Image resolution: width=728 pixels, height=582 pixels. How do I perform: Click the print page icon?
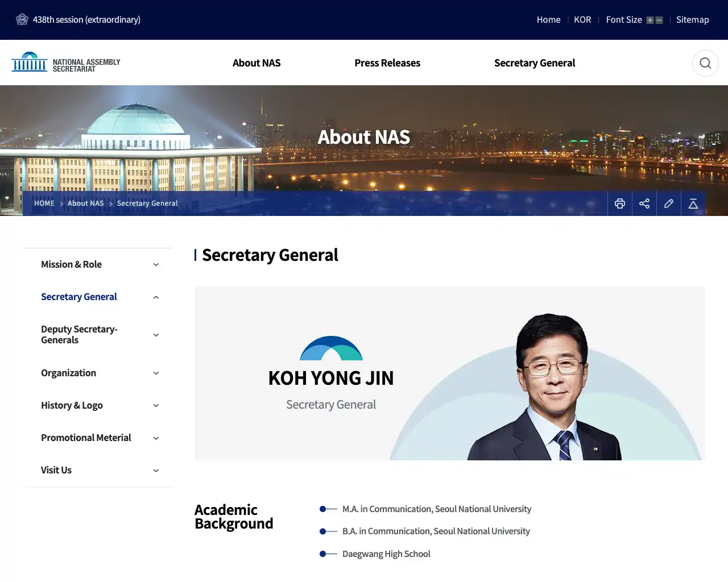click(620, 203)
